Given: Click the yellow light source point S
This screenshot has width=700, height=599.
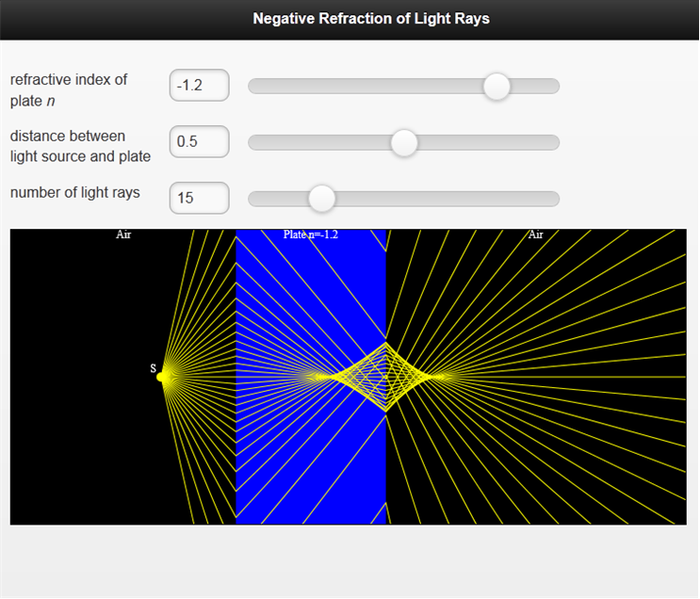Looking at the screenshot, I should coord(163,376).
